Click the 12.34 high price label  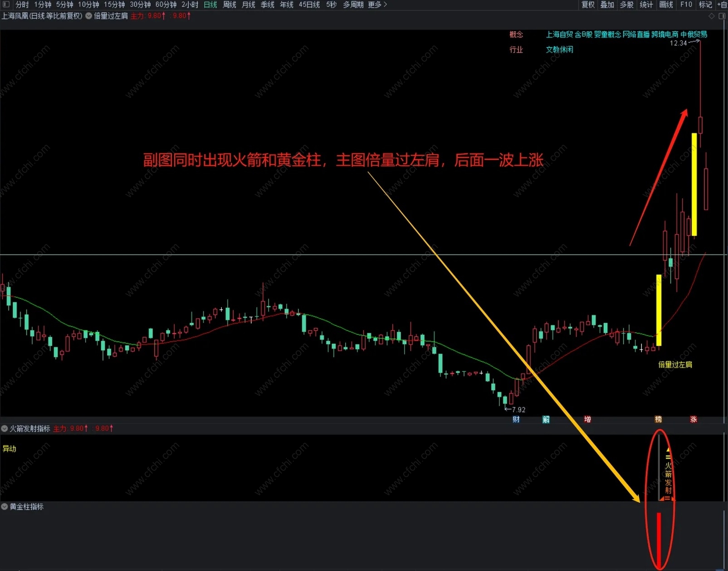click(679, 44)
